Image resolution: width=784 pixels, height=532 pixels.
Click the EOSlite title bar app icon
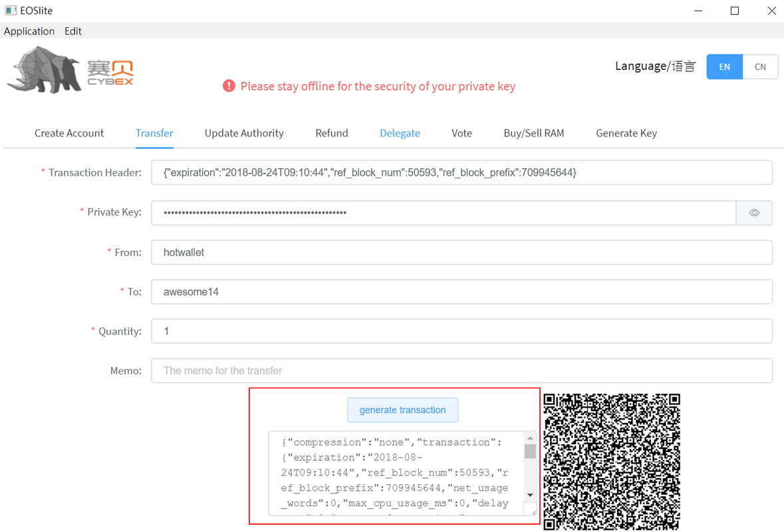click(11, 11)
